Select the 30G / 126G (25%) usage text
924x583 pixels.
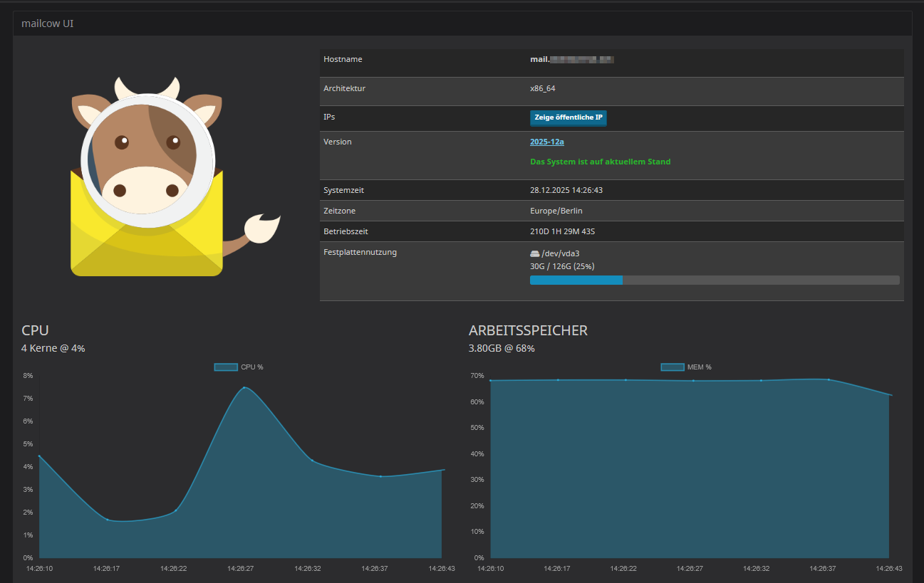tap(562, 266)
